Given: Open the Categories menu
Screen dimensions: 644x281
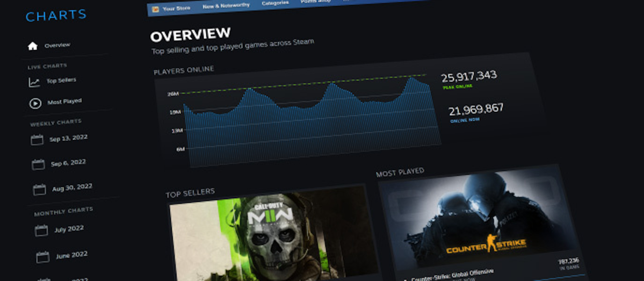Looking at the screenshot, I should coord(275,3).
